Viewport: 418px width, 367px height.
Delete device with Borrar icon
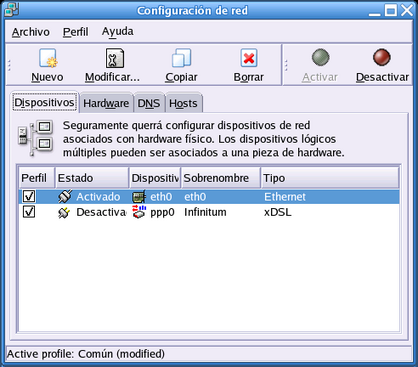pyautogui.click(x=249, y=58)
